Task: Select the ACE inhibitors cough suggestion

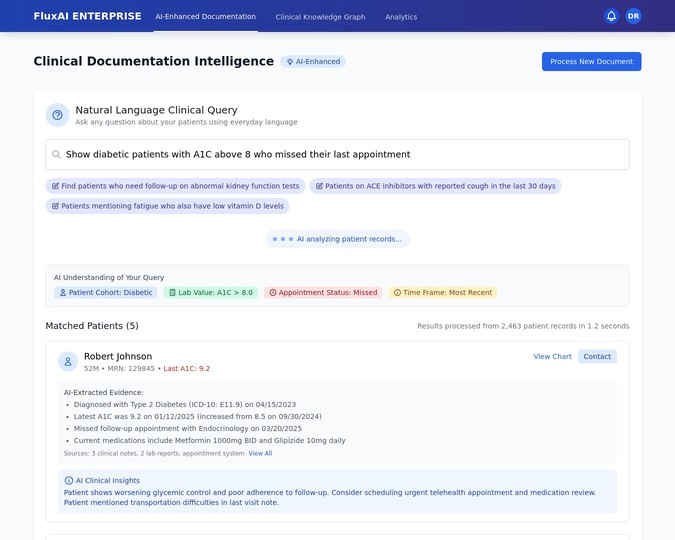Action: (x=435, y=186)
